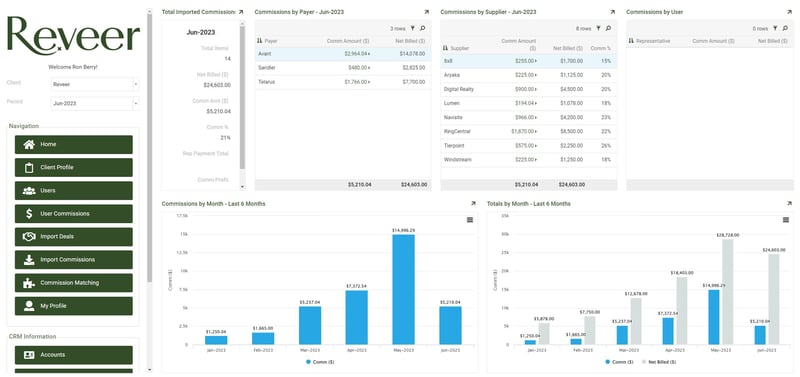Open Commission Matching page
Screen dimensions: 800x377
[73, 283]
